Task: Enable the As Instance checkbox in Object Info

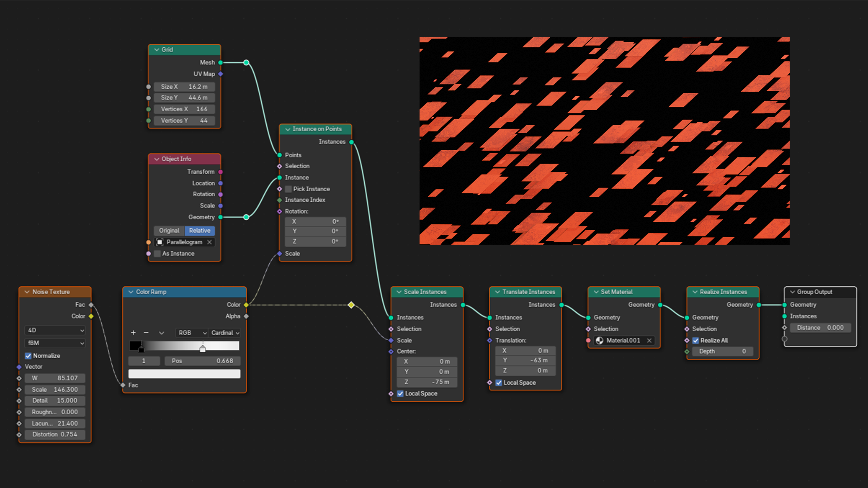Action: [157, 254]
